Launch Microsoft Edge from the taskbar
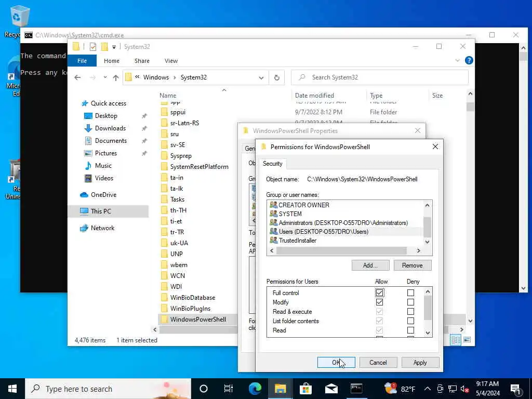This screenshot has height=399, width=532. (x=255, y=389)
